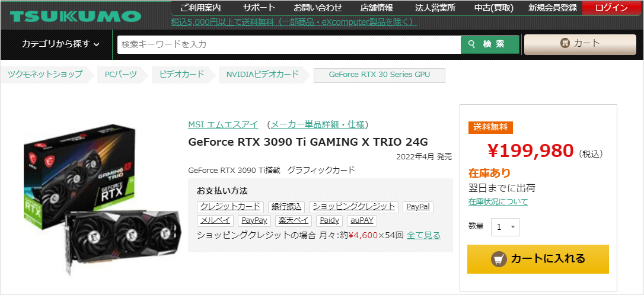This screenshot has height=295, width=644.
Task: Select クレジットカード payment method
Action: click(x=230, y=206)
